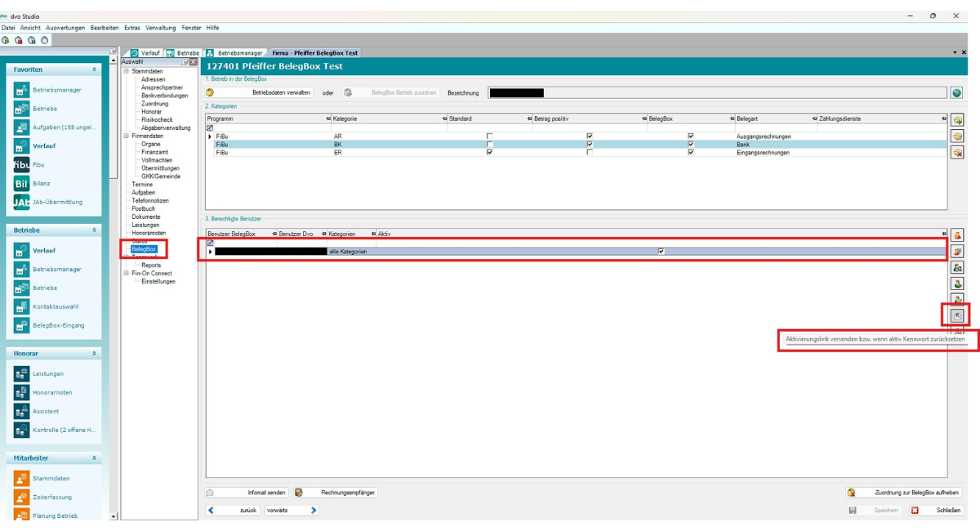The image size is (980, 531).
Task: Click the delete category icon with red X
Action: point(957,153)
